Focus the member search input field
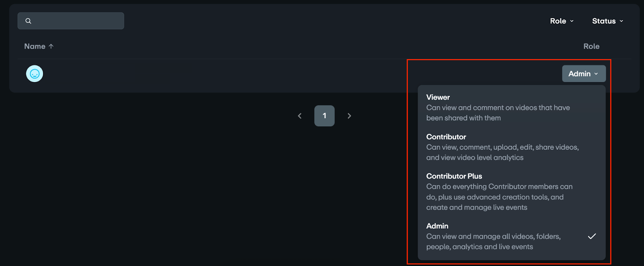644x266 pixels. 76,21
